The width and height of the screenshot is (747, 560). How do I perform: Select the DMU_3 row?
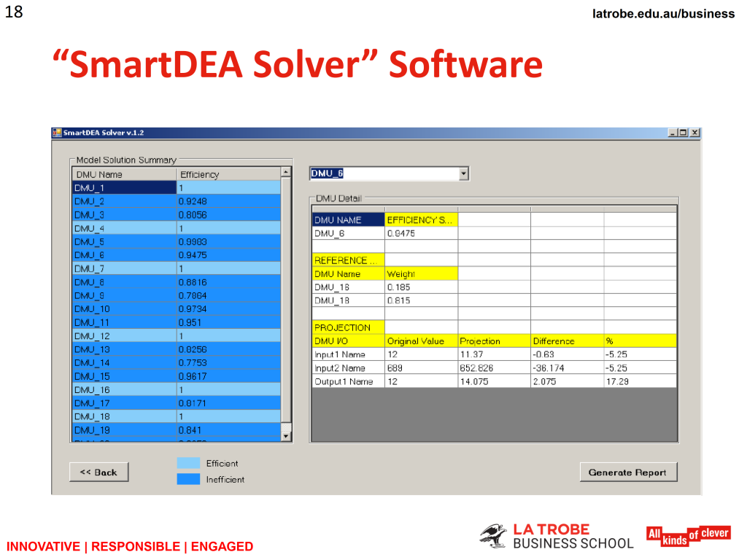(177, 215)
